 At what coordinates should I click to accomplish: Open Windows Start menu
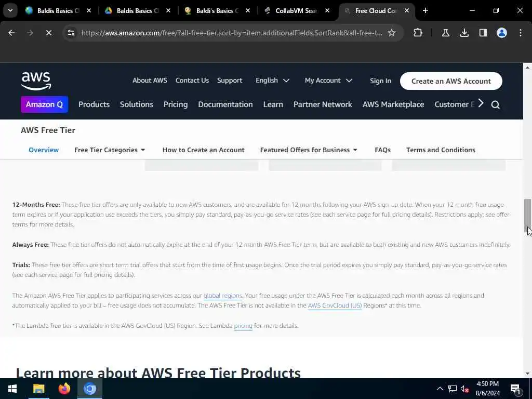coord(12,389)
